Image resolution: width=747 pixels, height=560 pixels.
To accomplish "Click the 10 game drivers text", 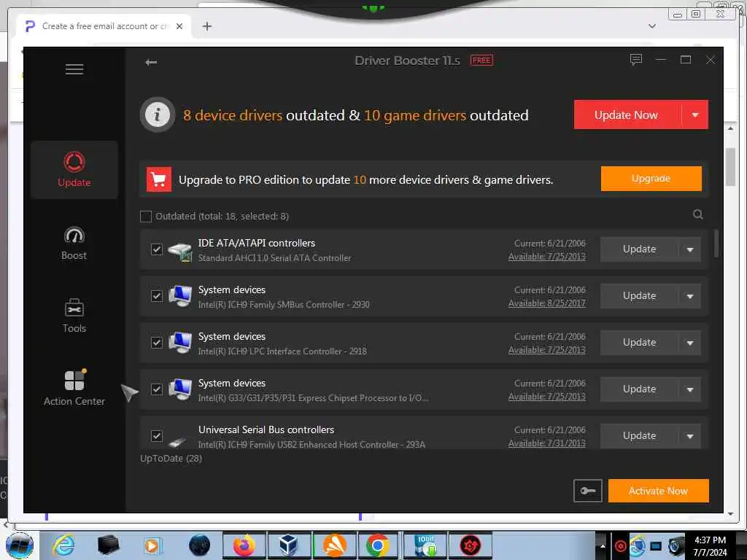I will coord(415,115).
